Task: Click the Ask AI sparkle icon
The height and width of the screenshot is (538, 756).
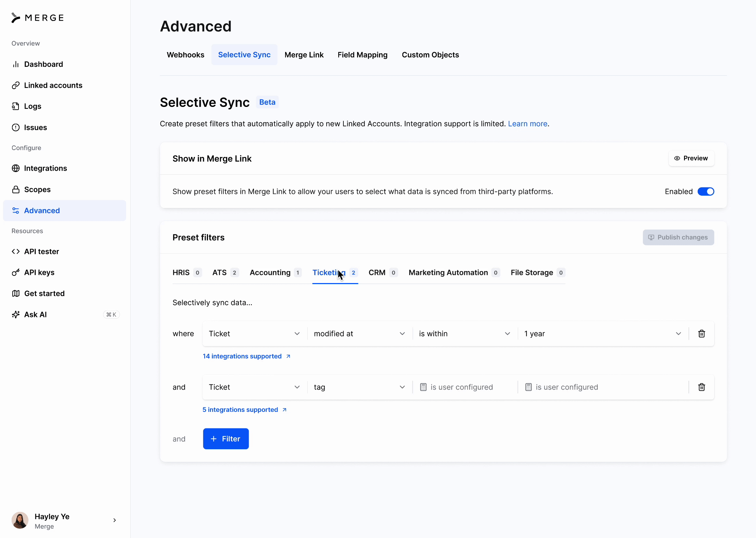Action: pyautogui.click(x=16, y=315)
